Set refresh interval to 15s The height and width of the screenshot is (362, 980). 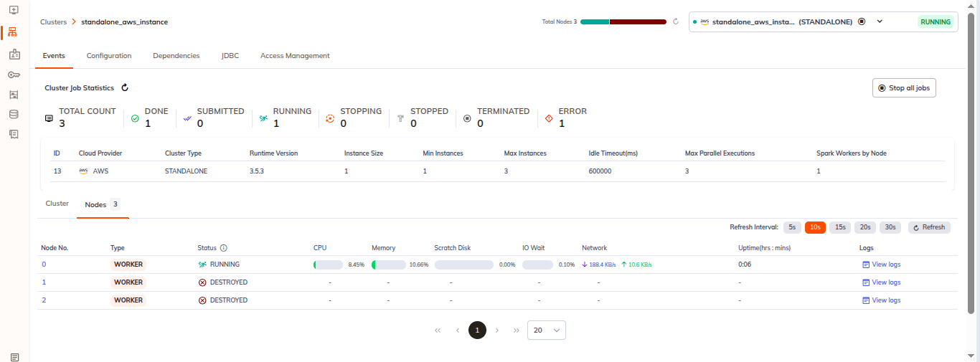click(840, 227)
